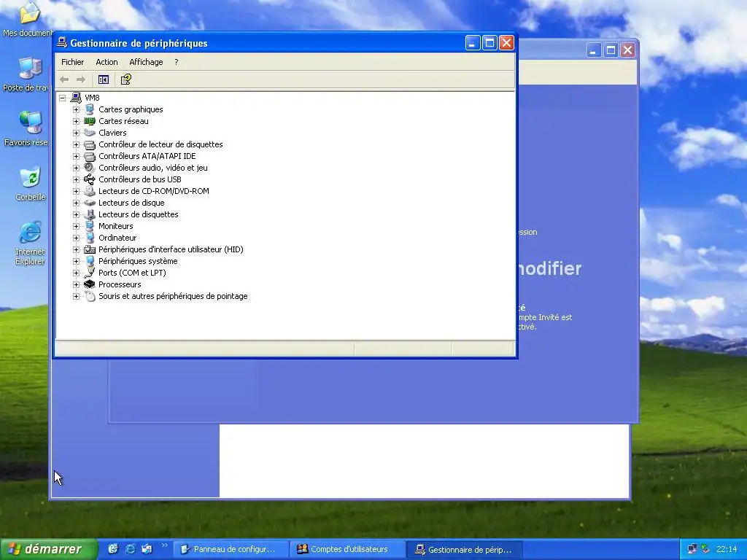Select the Contrôleurs ATA/ATAPI IDE label
Viewport: 747px width, 560px height.
click(x=147, y=156)
